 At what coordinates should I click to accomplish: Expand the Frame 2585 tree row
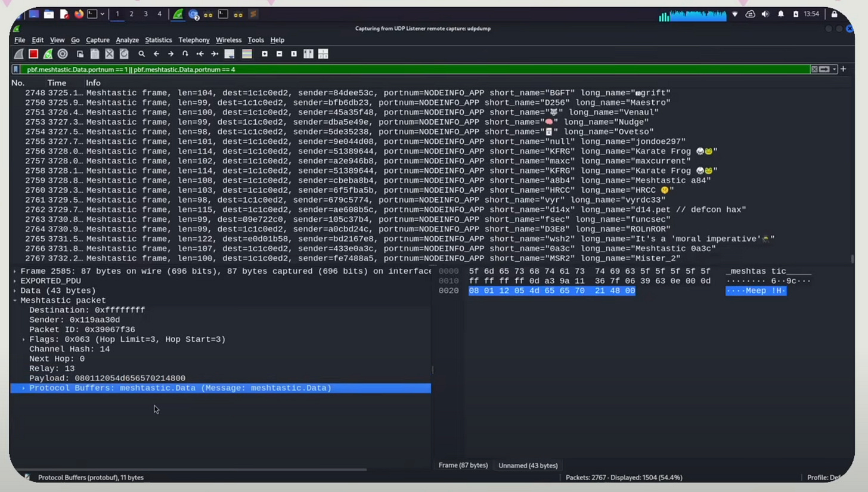[x=15, y=271]
